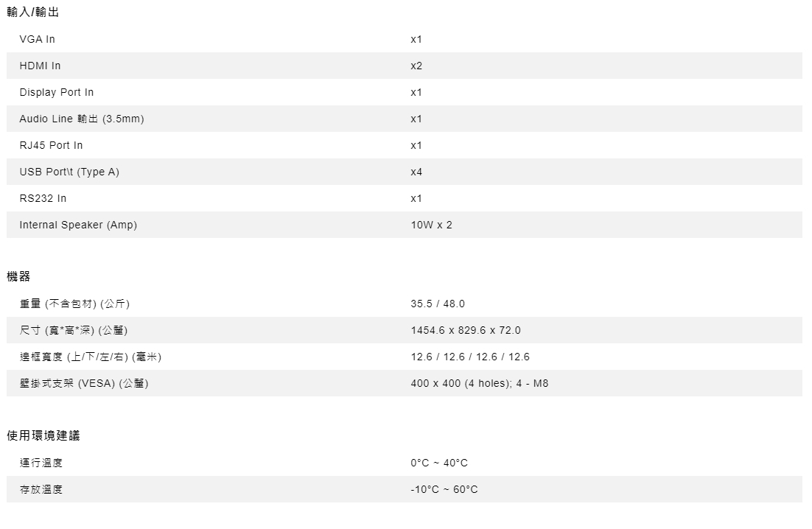
Task: Click the -10°C ~ 60°C storage value
Action: (x=444, y=490)
